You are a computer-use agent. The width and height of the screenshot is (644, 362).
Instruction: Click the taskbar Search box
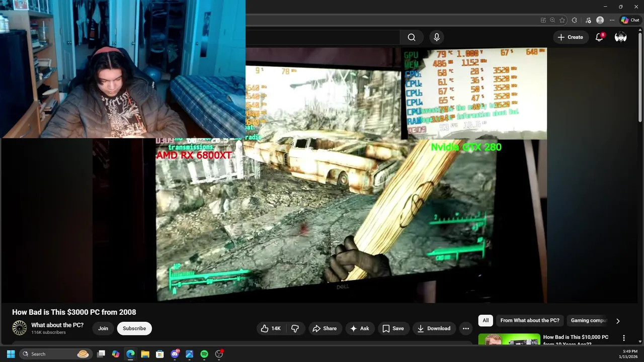coord(55,354)
